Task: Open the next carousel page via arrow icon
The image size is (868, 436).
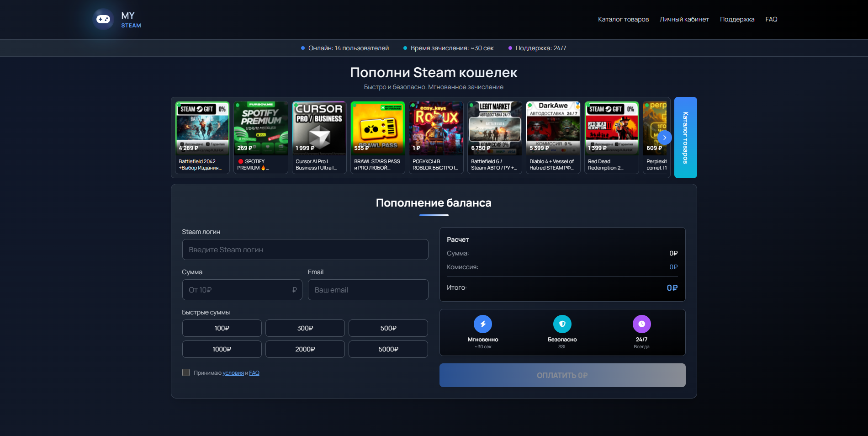Action: click(x=665, y=138)
